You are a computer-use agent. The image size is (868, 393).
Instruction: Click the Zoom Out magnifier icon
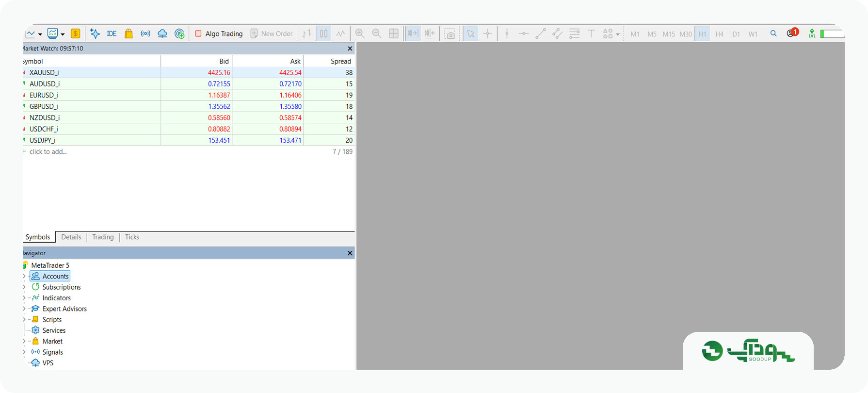coord(377,33)
